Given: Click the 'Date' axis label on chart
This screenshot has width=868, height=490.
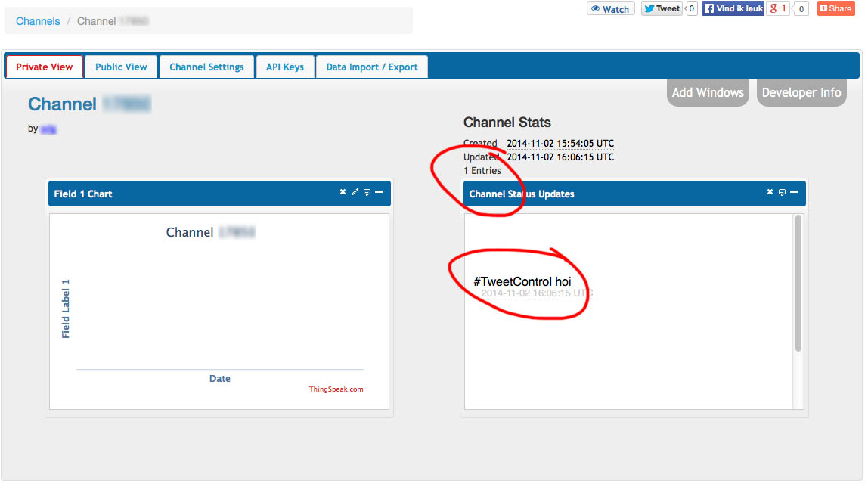Looking at the screenshot, I should pyautogui.click(x=220, y=379).
